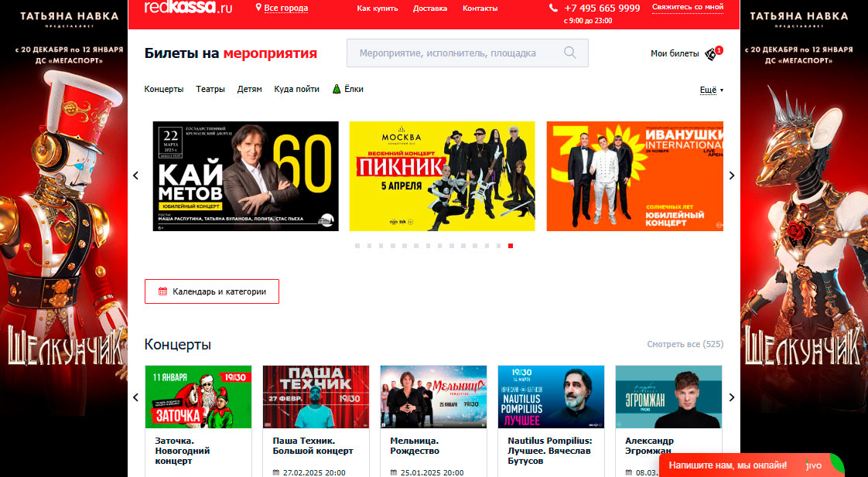Open the redkassa.ru logo homepage
868x477 pixels.
pyautogui.click(x=188, y=8)
